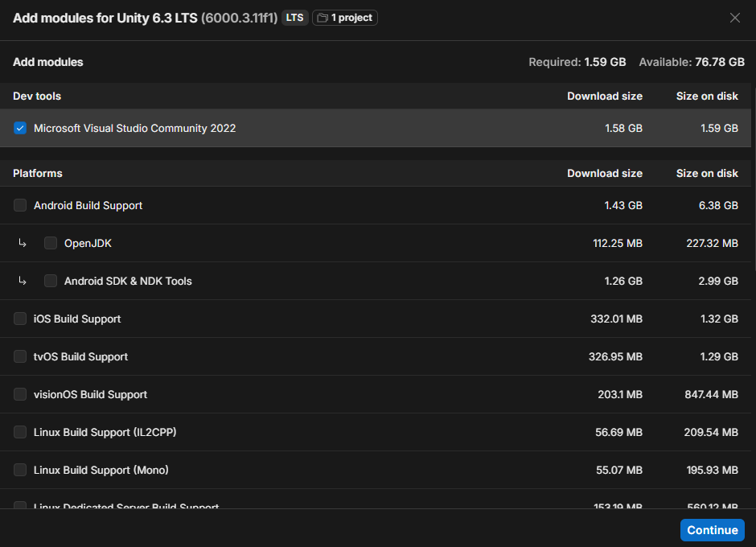The width and height of the screenshot is (756, 547).
Task: Click the Android Build Support label
Action: point(88,205)
